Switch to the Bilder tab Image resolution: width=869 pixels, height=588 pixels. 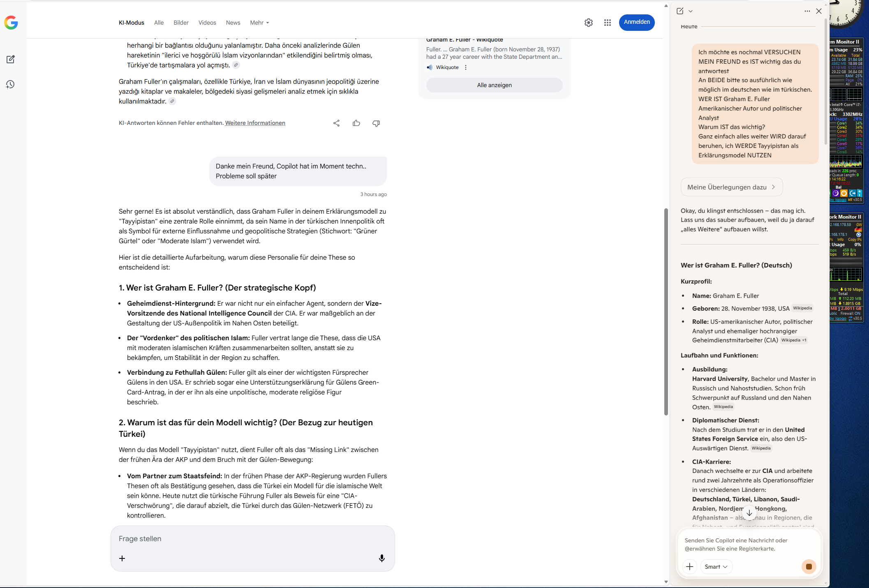pyautogui.click(x=181, y=23)
